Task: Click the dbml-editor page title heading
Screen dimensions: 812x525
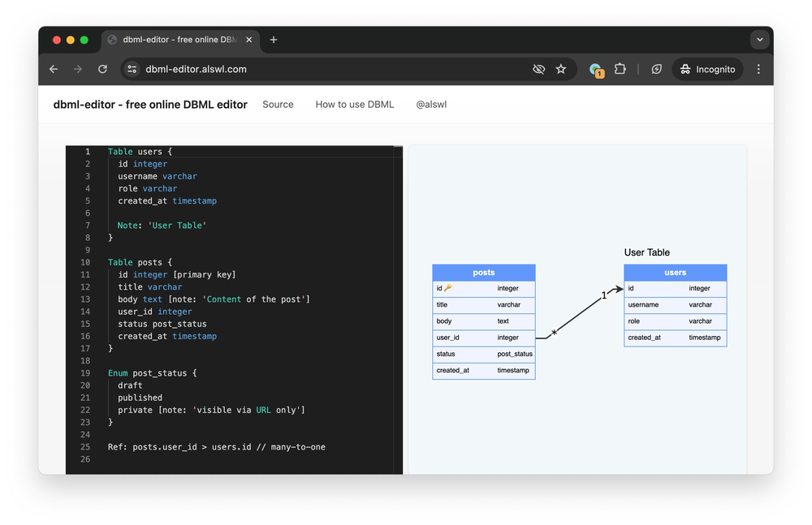Action: coord(149,104)
